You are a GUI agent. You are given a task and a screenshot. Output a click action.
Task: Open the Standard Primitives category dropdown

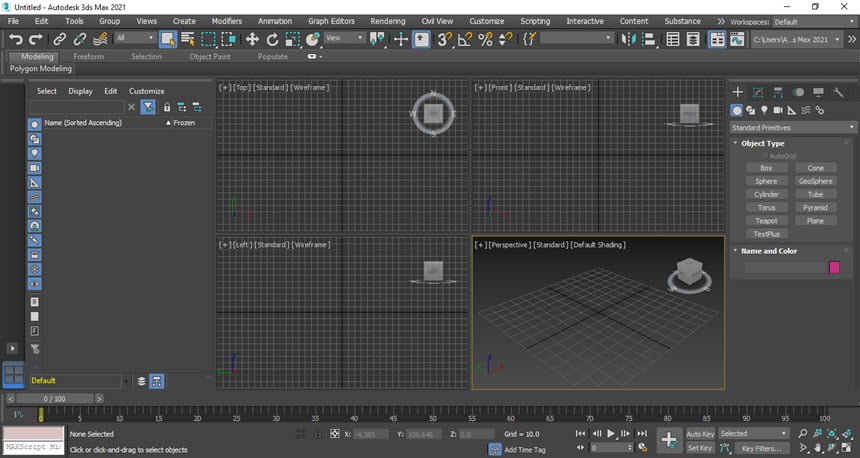click(793, 127)
